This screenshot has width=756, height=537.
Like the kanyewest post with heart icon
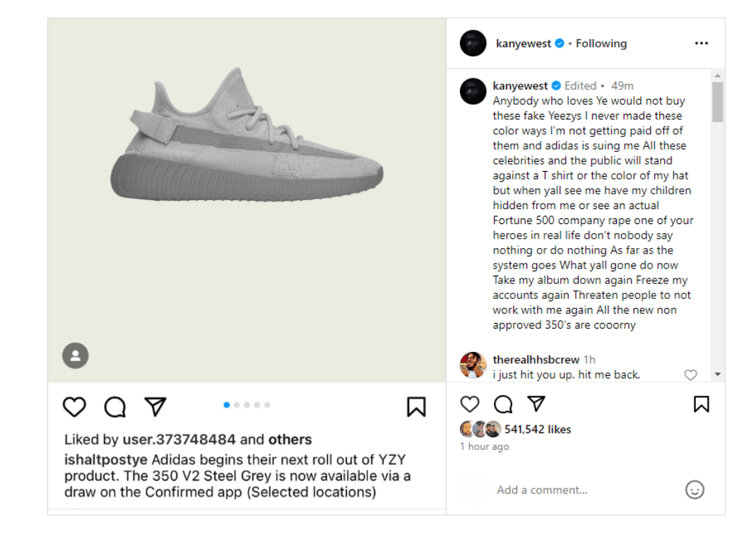coord(470,404)
